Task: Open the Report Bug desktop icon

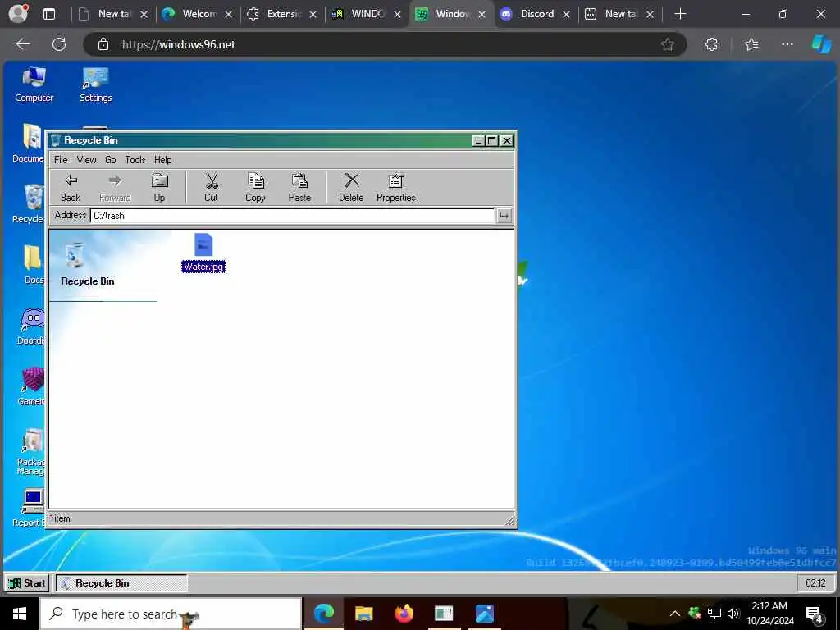Action: (x=30, y=508)
